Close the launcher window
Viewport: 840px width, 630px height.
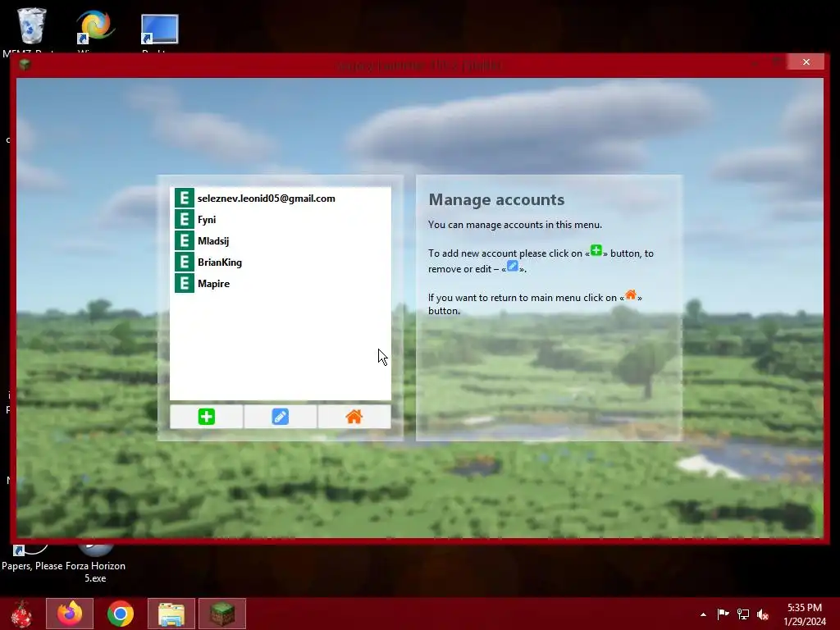(806, 62)
